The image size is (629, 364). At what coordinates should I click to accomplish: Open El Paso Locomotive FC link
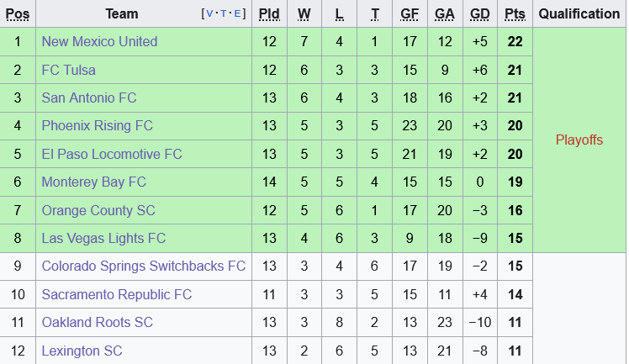coord(112,155)
